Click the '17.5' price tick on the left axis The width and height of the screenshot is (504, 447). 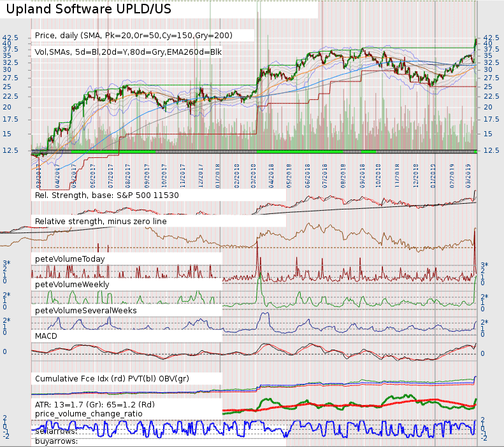(x=10, y=120)
